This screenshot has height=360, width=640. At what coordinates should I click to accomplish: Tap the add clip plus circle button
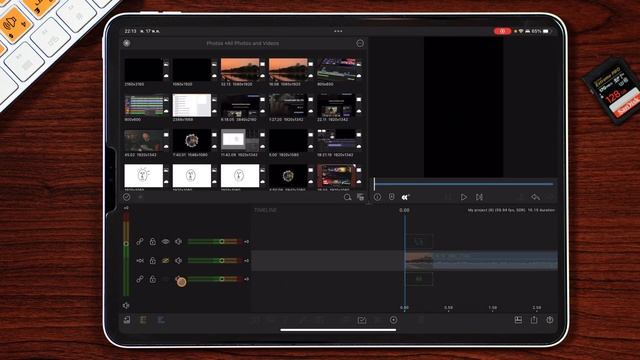(x=393, y=320)
